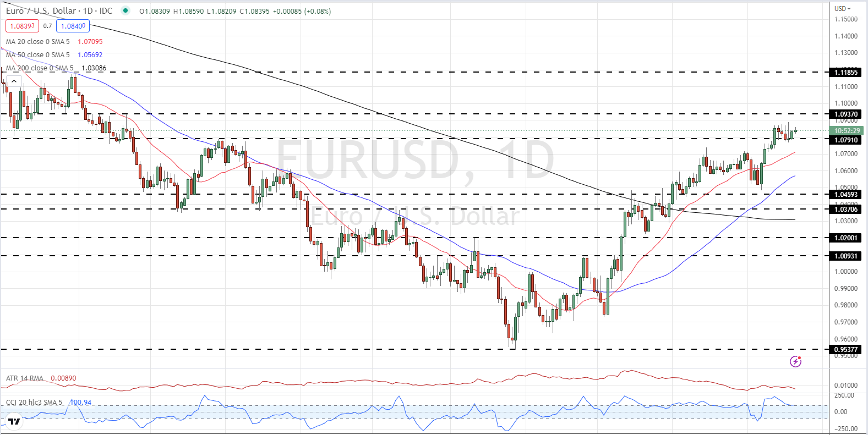This screenshot has width=868, height=435.
Task: Click the CCI value 100.94
Action: 80,403
